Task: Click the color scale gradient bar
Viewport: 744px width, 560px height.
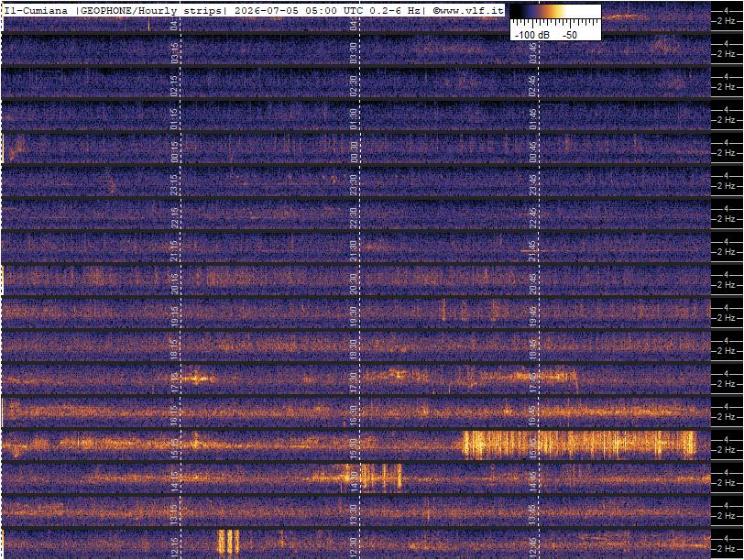Action: 555,11
